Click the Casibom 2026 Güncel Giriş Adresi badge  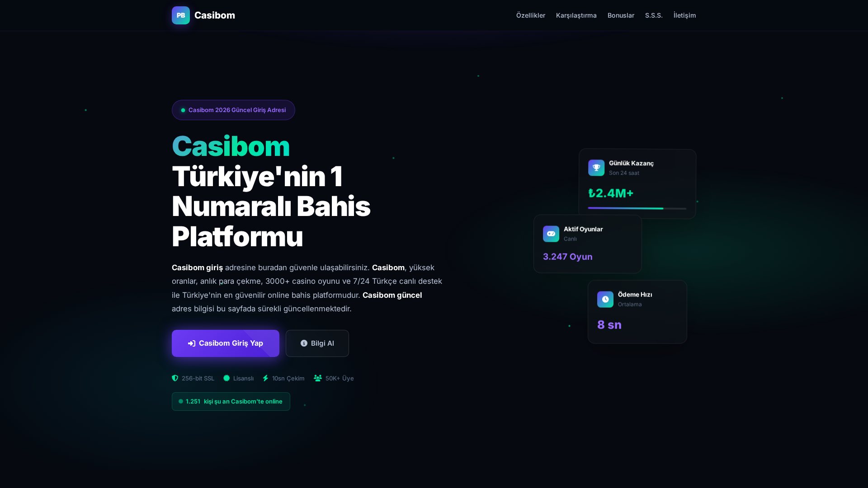[x=233, y=110]
